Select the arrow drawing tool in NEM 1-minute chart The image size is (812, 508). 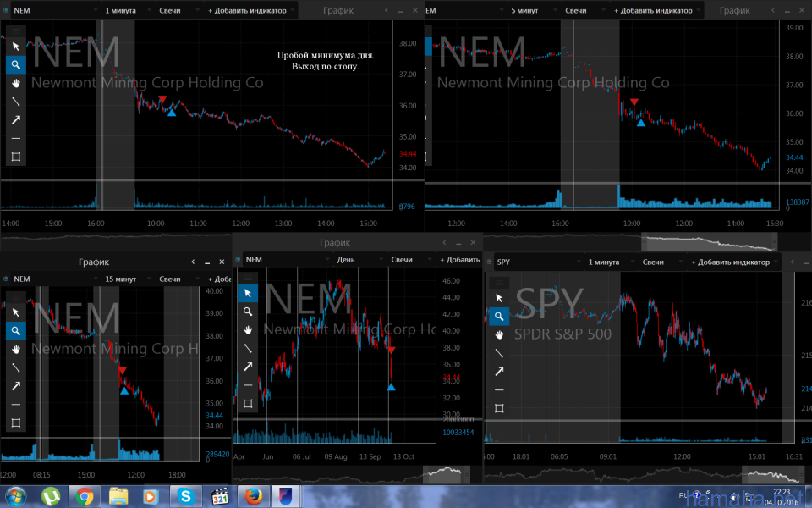pos(16,119)
